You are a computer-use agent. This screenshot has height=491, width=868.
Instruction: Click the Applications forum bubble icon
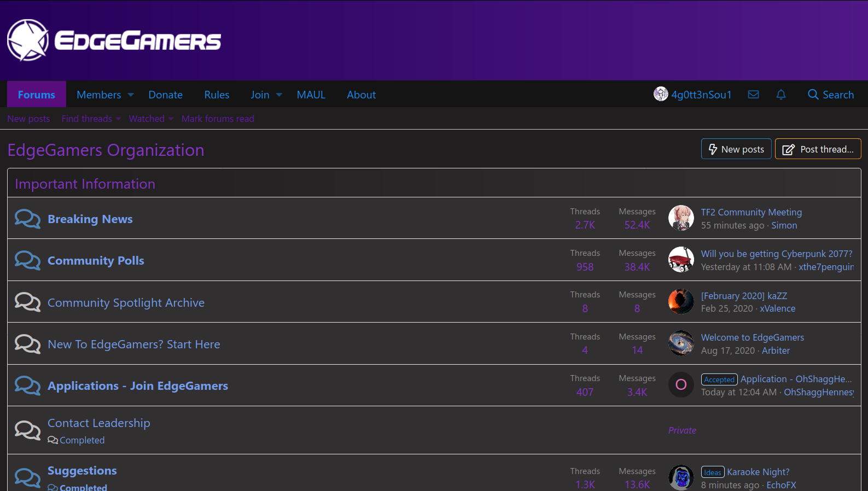click(27, 385)
